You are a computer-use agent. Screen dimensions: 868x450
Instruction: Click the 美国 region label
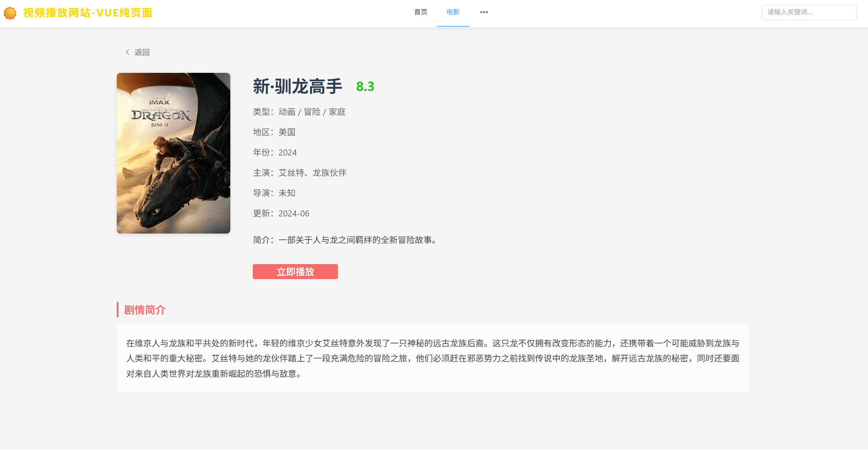point(287,132)
